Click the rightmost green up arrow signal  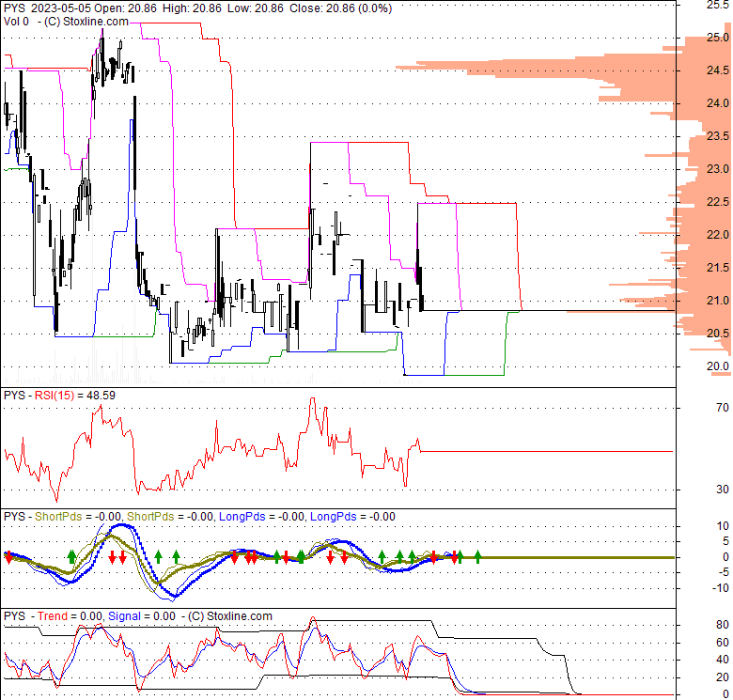[477, 556]
